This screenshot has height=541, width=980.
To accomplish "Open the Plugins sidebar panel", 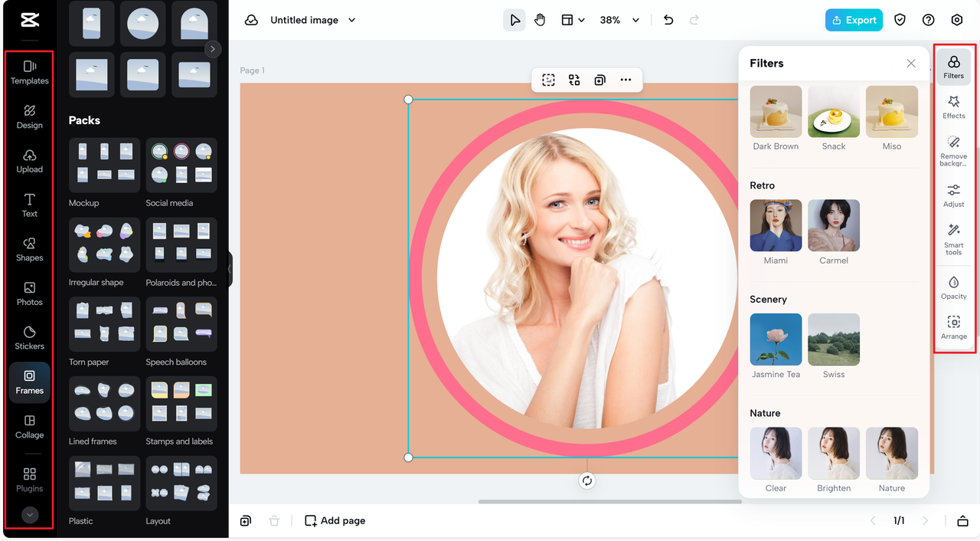I will [x=29, y=480].
